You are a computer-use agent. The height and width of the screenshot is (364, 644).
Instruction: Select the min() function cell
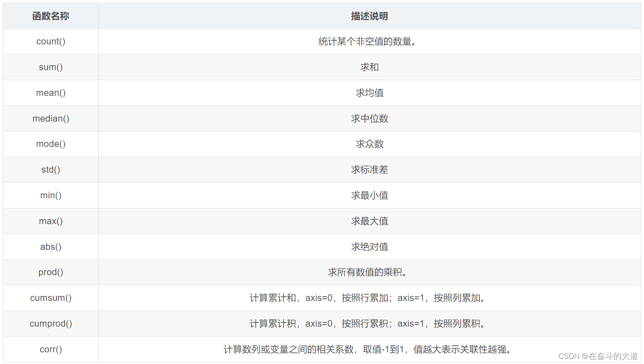tap(51, 195)
